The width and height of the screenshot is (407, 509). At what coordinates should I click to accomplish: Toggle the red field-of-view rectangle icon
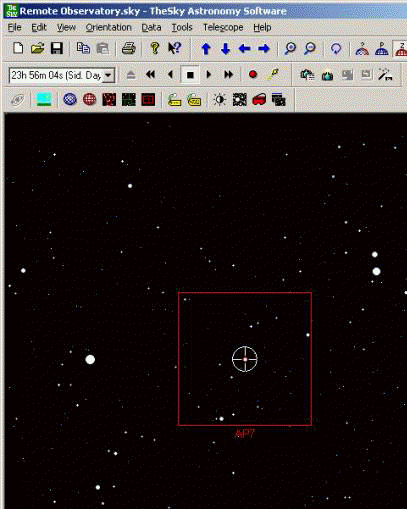(x=148, y=100)
